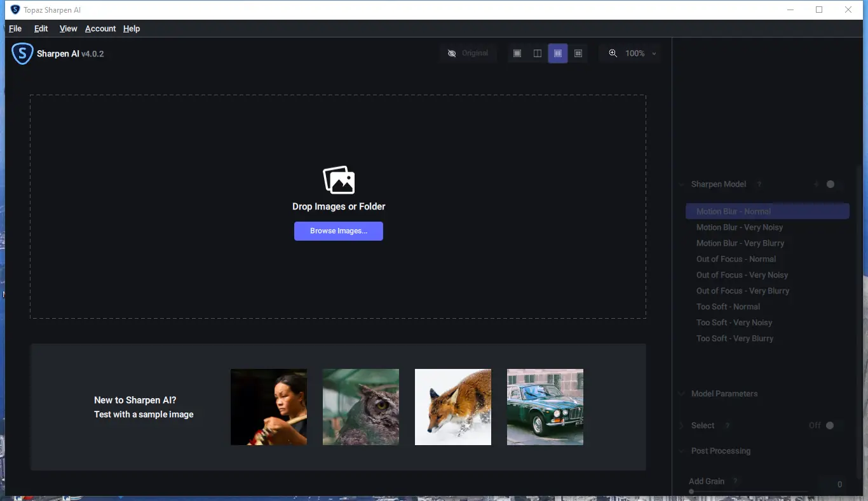Collapse the Post Processing section

(x=682, y=451)
